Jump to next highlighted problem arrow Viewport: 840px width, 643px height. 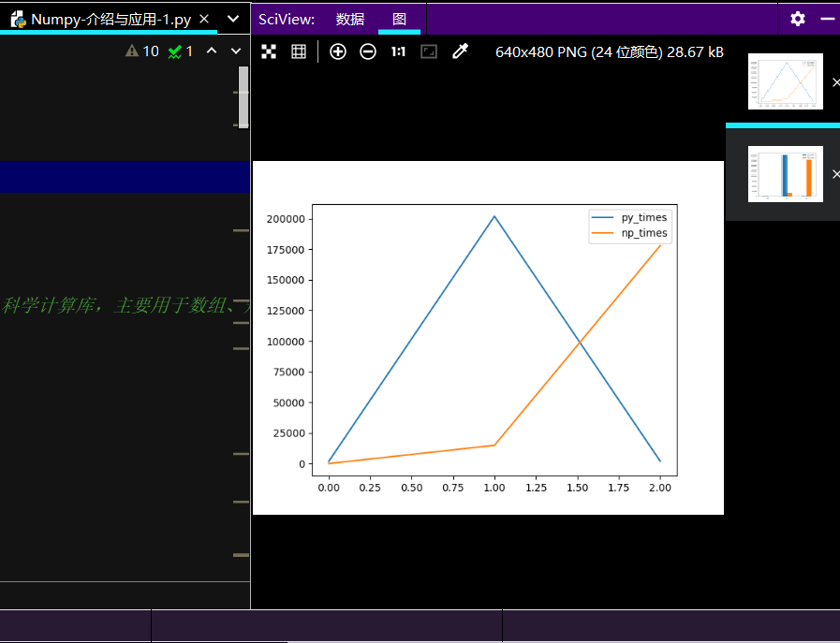[236, 51]
